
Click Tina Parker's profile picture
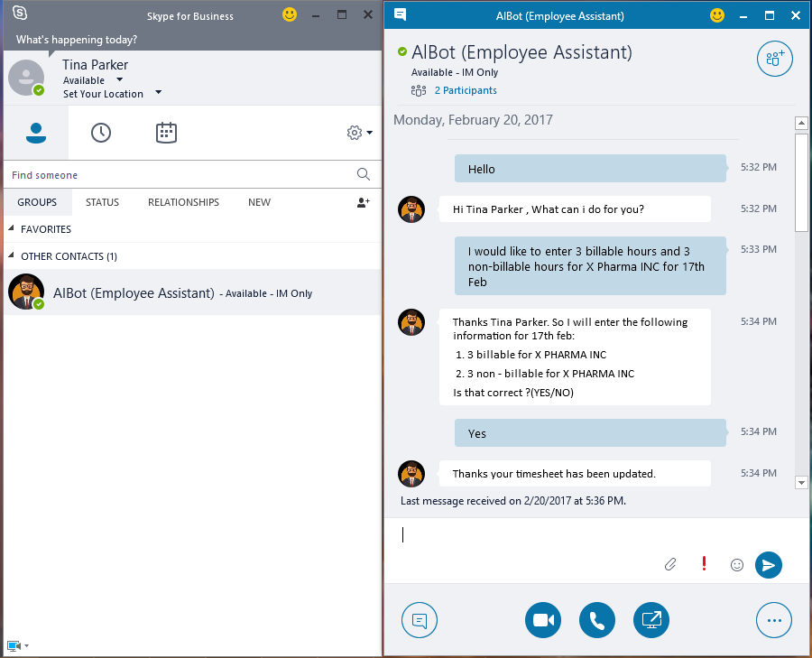[x=26, y=78]
